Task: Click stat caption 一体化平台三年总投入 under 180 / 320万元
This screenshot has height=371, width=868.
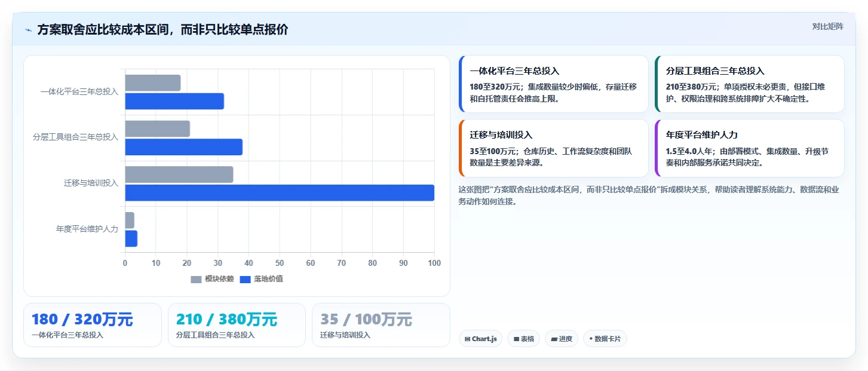Action: (67, 335)
